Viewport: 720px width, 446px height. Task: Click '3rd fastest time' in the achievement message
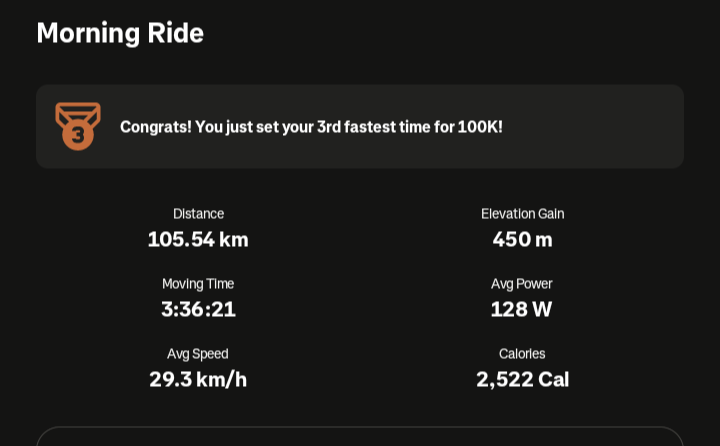pos(373,127)
